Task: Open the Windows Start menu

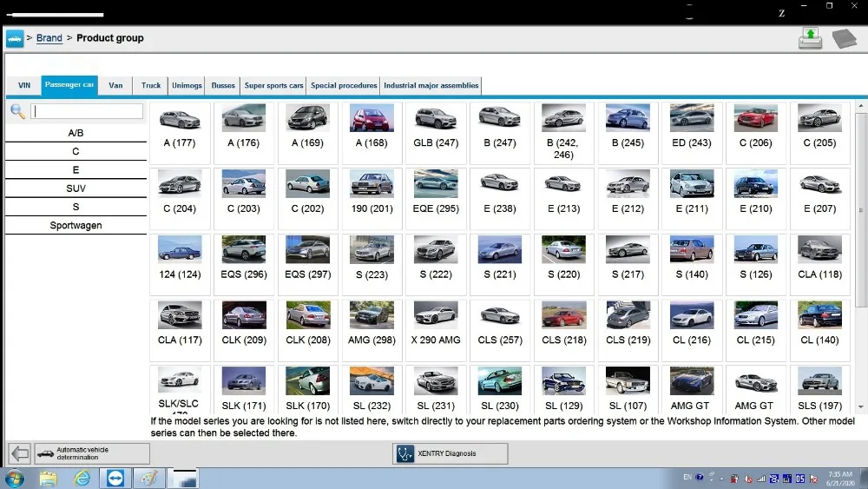Action: tap(15, 478)
